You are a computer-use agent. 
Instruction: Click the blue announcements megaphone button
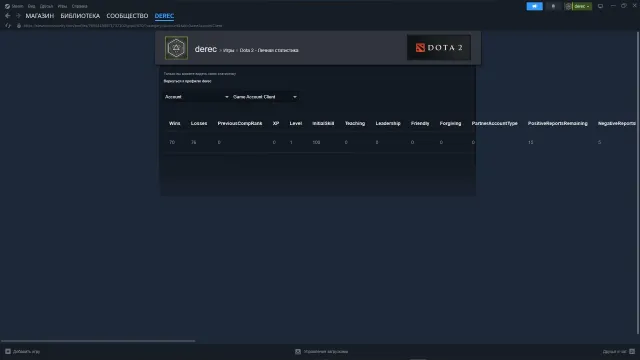tap(534, 6)
